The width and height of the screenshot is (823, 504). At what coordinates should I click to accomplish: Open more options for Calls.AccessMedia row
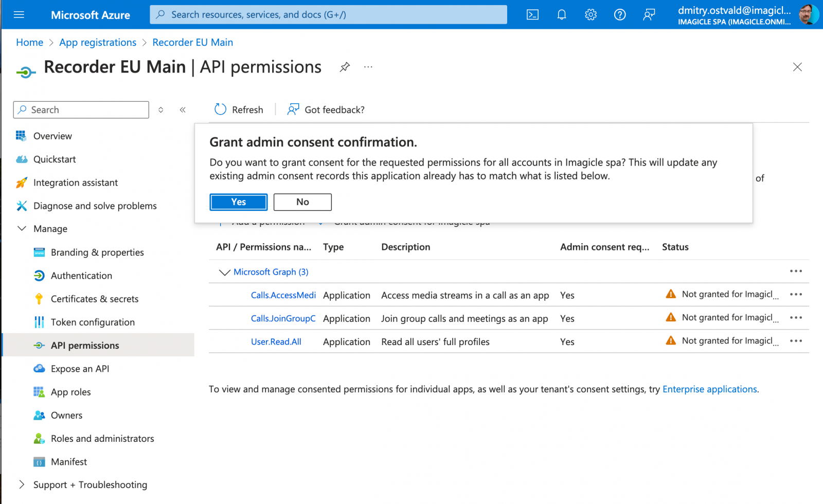click(x=796, y=295)
